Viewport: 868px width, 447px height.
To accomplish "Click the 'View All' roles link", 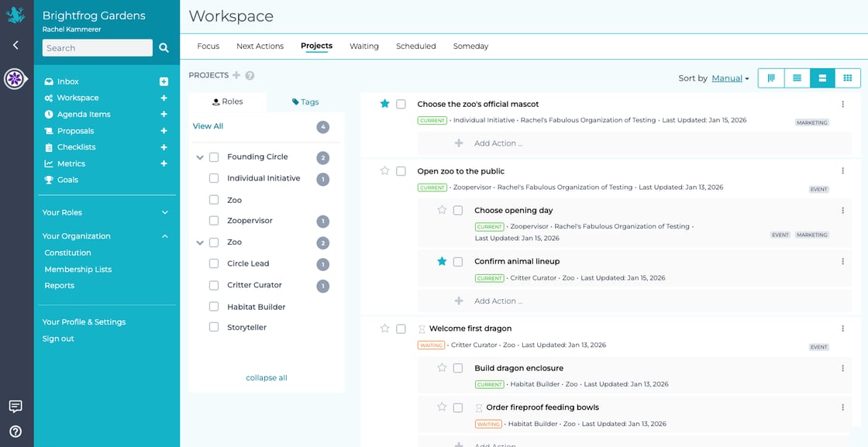I will coord(208,126).
